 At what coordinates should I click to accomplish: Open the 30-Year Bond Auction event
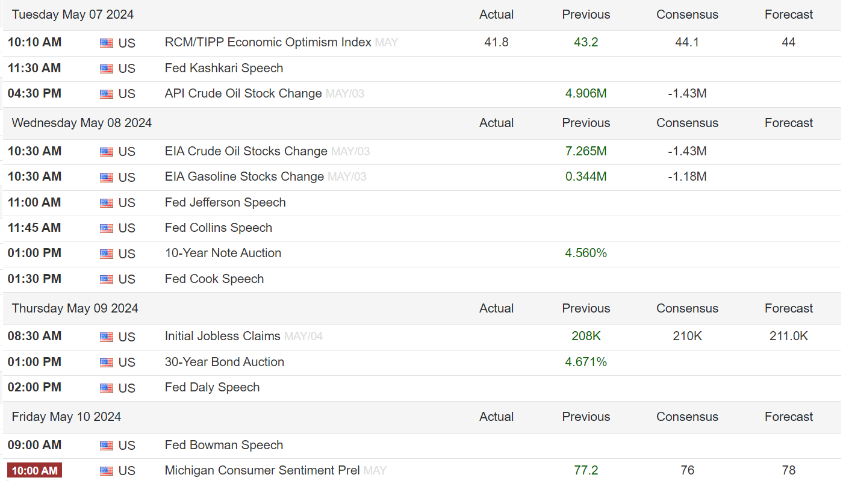(x=225, y=362)
